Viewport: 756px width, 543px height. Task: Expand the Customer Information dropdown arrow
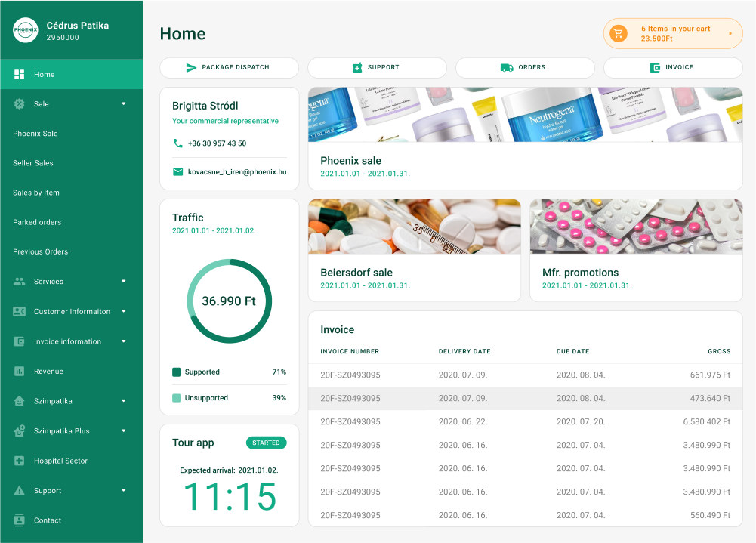pyautogui.click(x=123, y=311)
